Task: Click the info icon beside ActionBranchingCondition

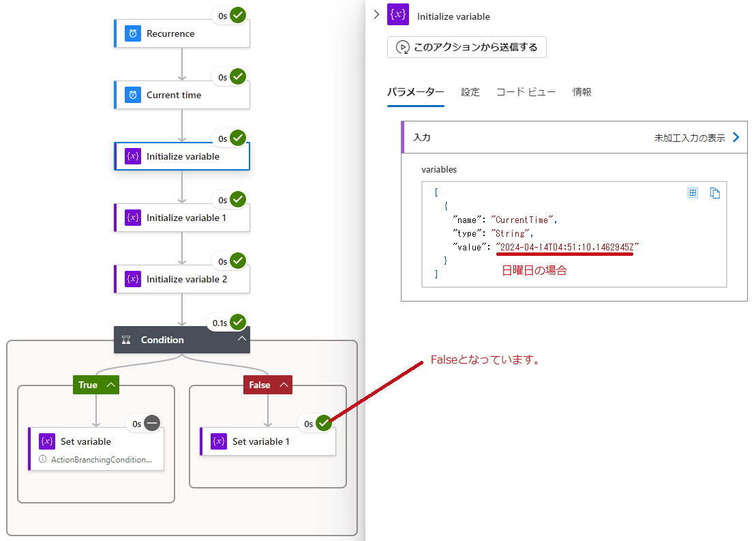Action: click(x=43, y=459)
